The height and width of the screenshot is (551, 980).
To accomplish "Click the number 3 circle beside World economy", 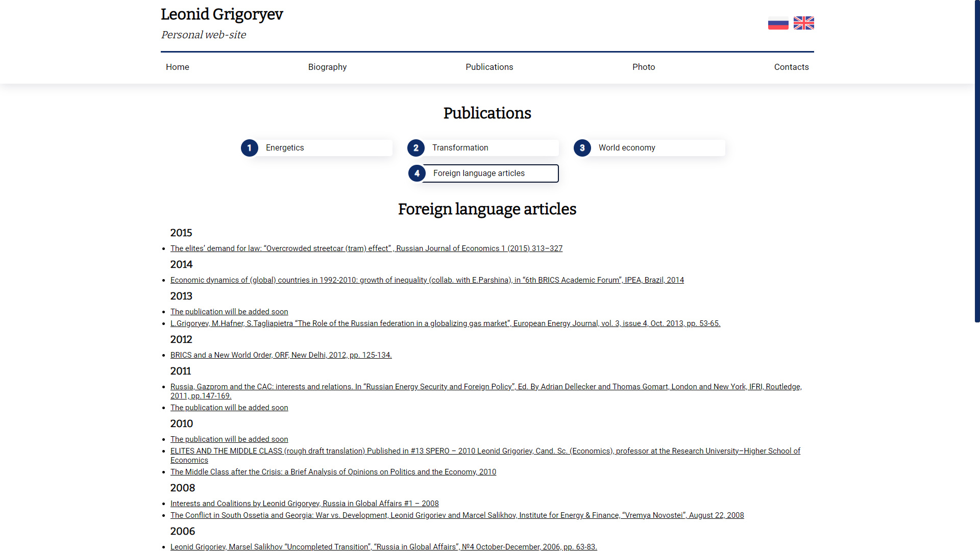I will pyautogui.click(x=582, y=148).
